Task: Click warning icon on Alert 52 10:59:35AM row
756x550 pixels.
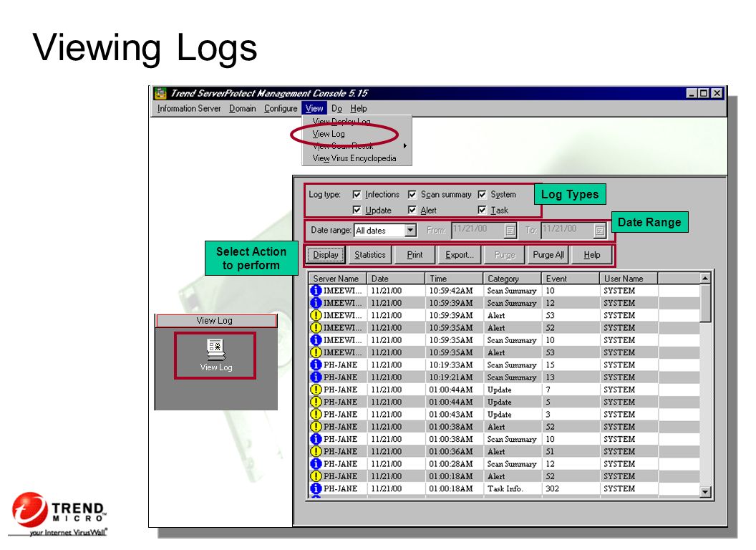Action: click(x=316, y=327)
